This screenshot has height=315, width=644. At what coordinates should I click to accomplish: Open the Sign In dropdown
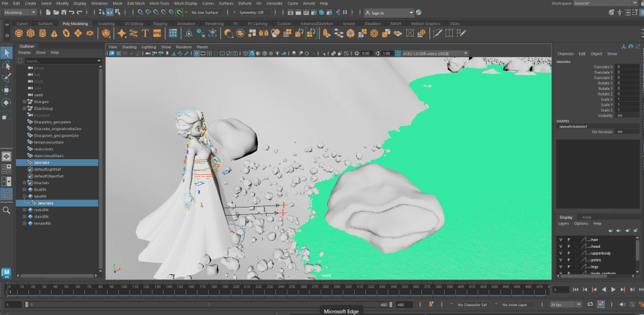pyautogui.click(x=389, y=13)
